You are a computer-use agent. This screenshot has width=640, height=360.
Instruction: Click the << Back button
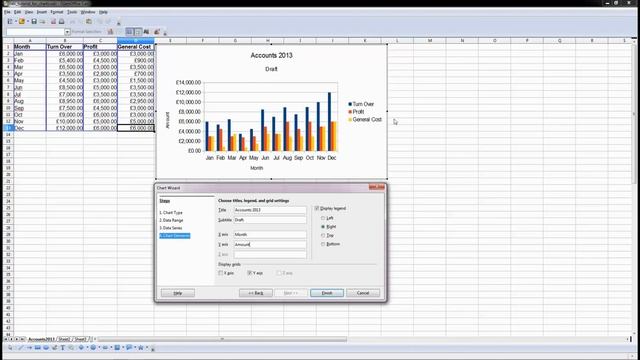pyautogui.click(x=256, y=293)
